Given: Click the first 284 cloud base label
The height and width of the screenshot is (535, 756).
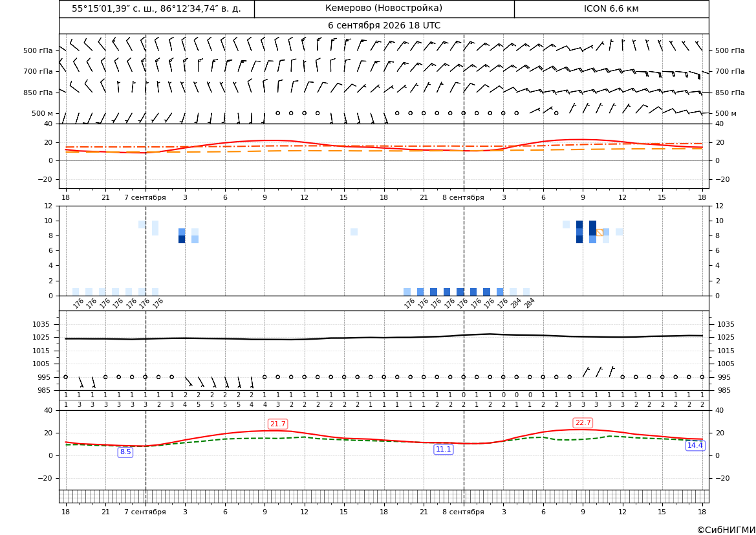Looking at the screenshot, I should (515, 303).
